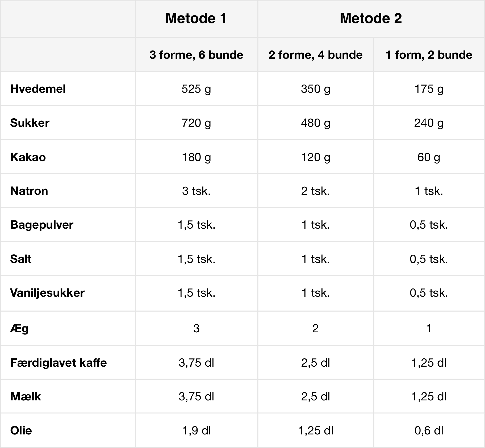Click the Hvedemel row label
Image resolution: width=485 pixels, height=448 pixels.
pos(38,89)
